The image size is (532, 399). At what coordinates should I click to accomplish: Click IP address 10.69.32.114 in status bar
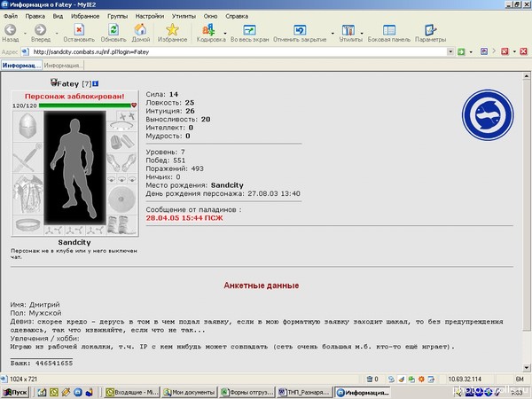[x=465, y=379]
